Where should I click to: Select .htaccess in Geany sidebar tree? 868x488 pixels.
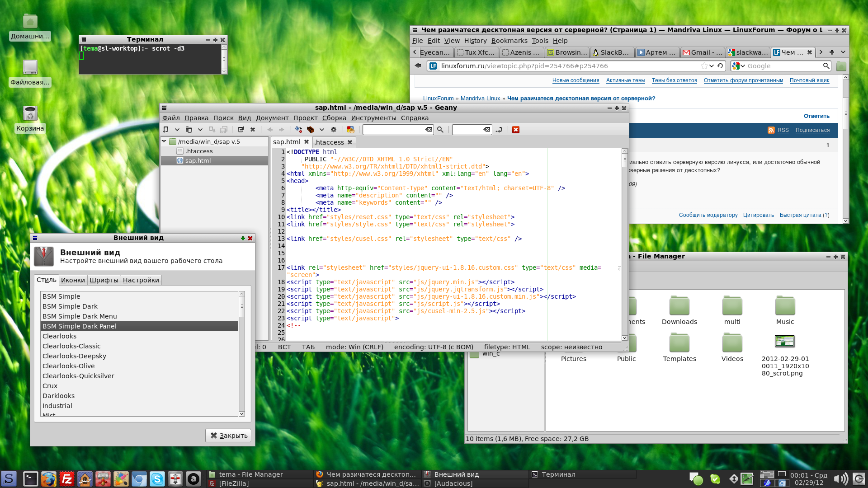coord(199,151)
